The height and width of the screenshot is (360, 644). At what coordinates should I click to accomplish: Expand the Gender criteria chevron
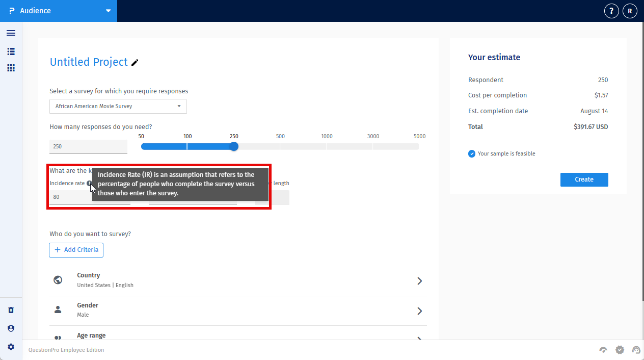click(420, 311)
